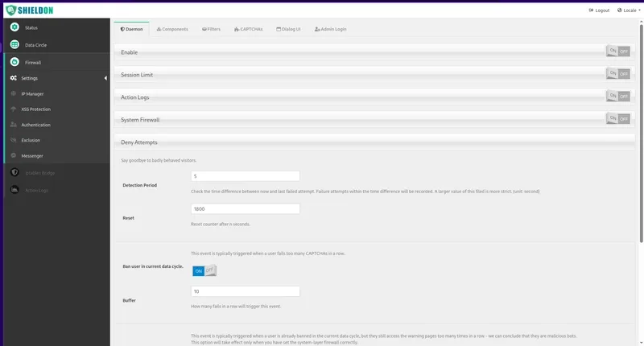Open the Daemon tab

coord(131,29)
